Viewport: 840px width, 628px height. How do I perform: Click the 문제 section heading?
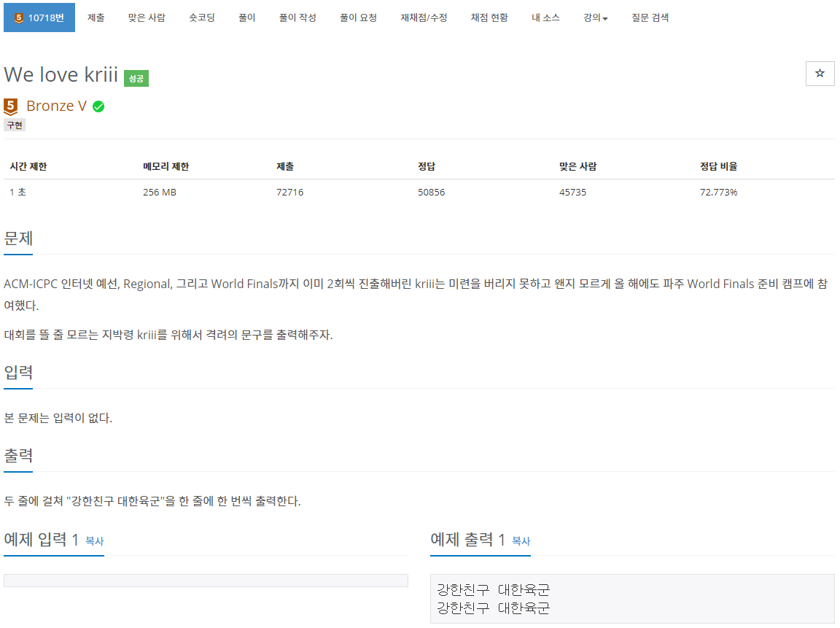(18, 238)
